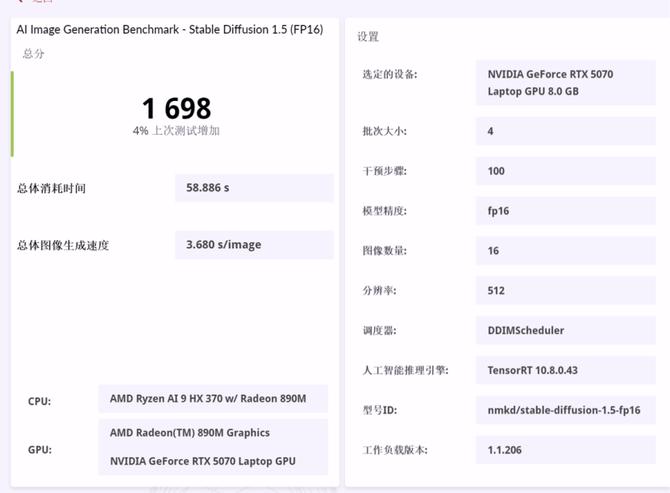Click the 图像数量 value 16

pos(565,251)
